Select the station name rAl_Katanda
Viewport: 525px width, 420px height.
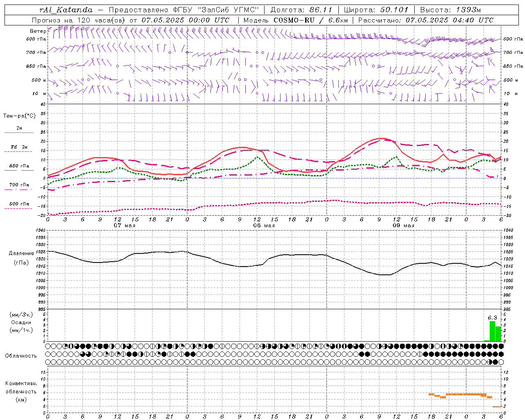(66, 10)
